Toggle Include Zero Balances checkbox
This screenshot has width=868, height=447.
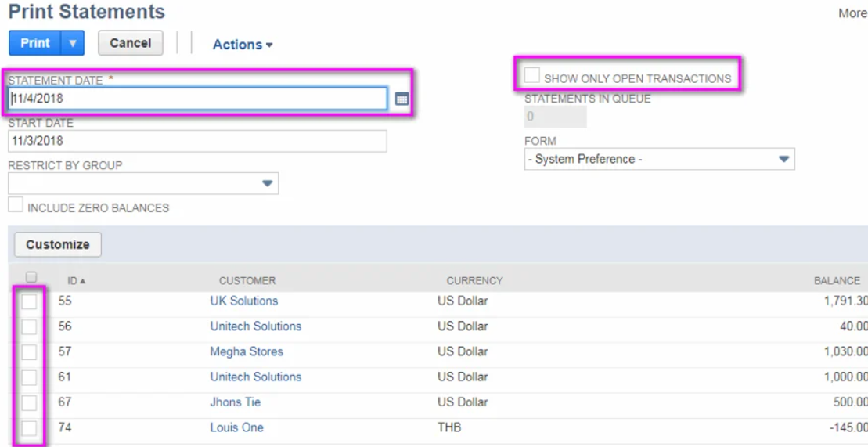click(x=15, y=205)
